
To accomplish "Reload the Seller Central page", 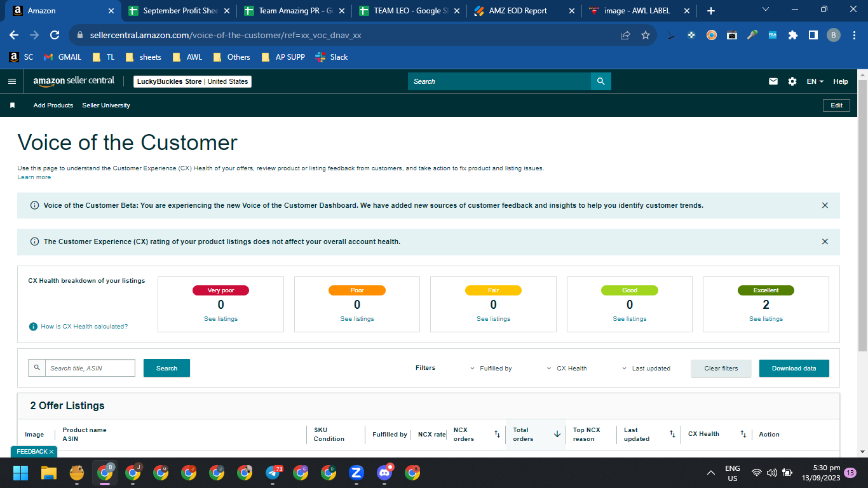I will (55, 35).
